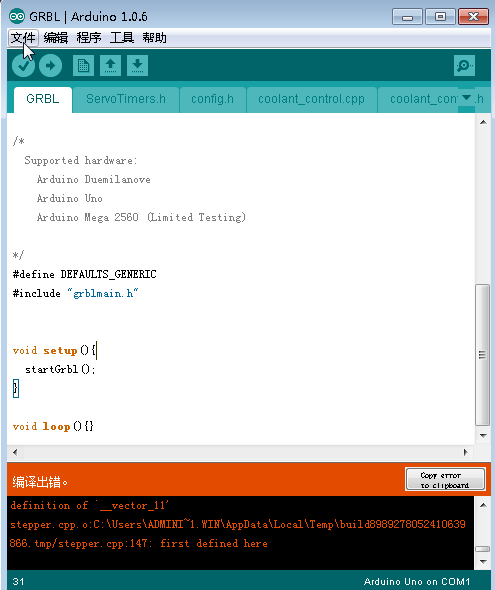The image size is (495, 590).
Task: Open the 文件 (File) menu
Action: coord(23,38)
